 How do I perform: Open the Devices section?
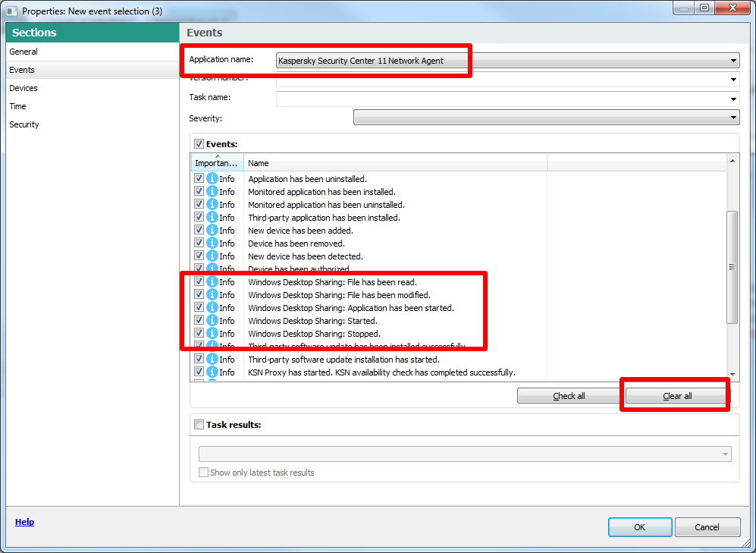coord(92,88)
